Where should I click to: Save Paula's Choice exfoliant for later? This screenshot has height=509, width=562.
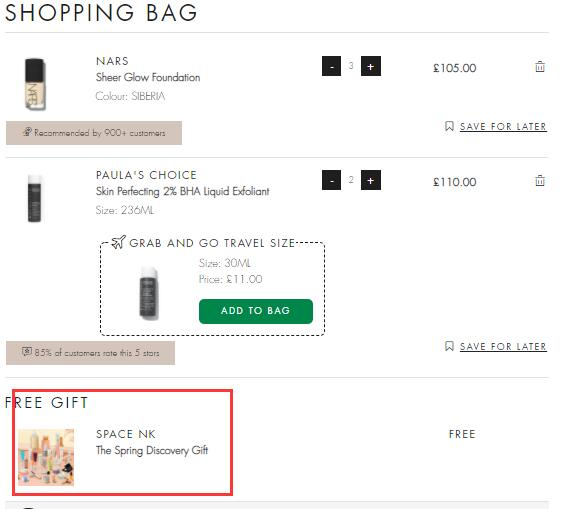(503, 347)
